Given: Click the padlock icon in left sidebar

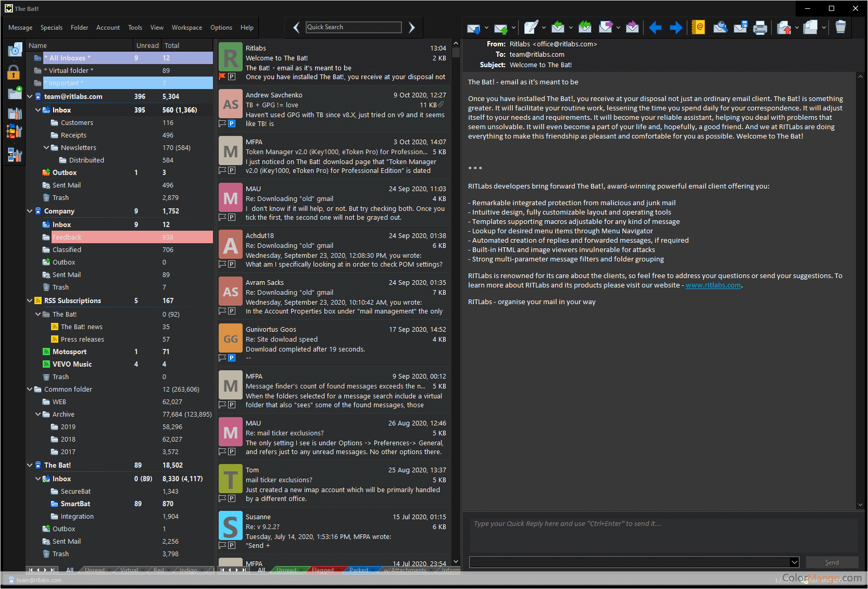Looking at the screenshot, I should (x=14, y=73).
